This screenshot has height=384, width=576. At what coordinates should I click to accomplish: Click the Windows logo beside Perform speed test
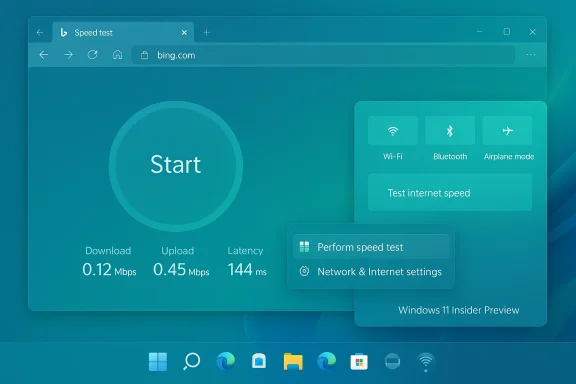tap(304, 247)
